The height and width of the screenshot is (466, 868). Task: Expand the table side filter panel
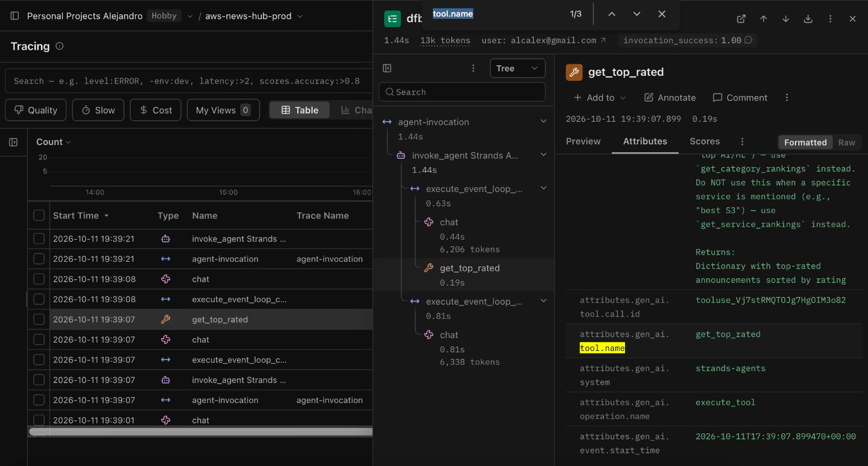(13, 142)
